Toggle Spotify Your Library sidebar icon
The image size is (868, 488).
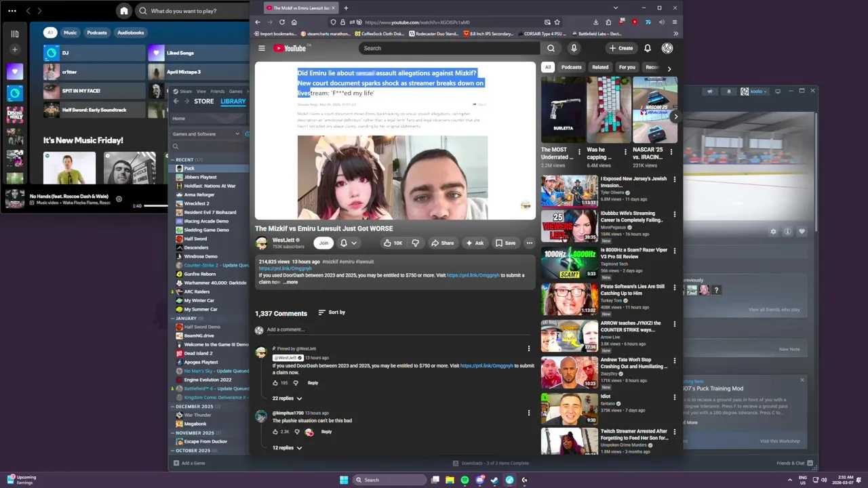point(15,33)
